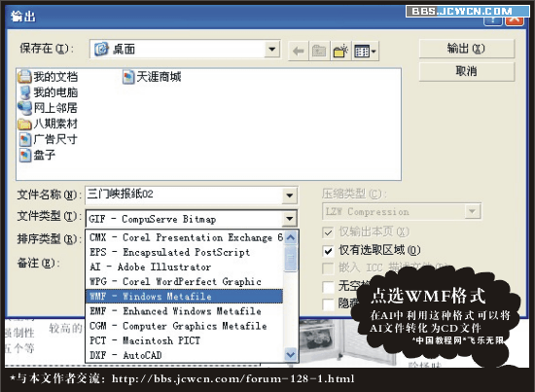Go up one folder level icon
535x392 pixels.
319,52
